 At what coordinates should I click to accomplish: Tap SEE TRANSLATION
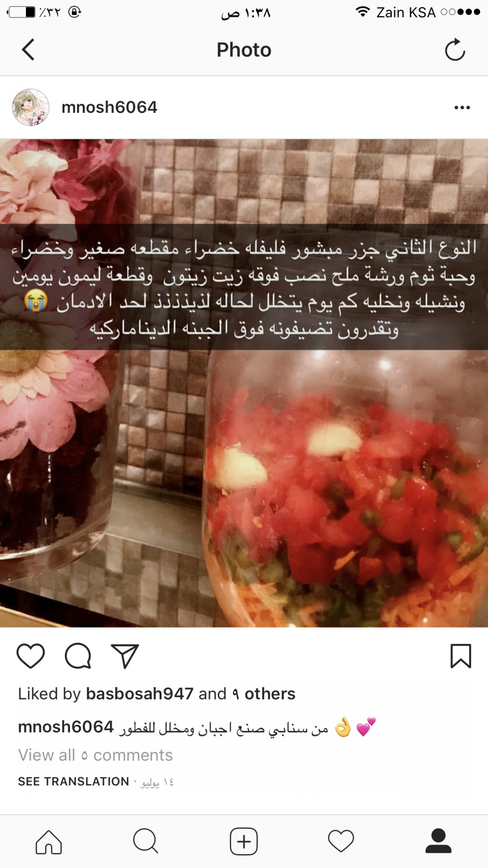point(74,782)
